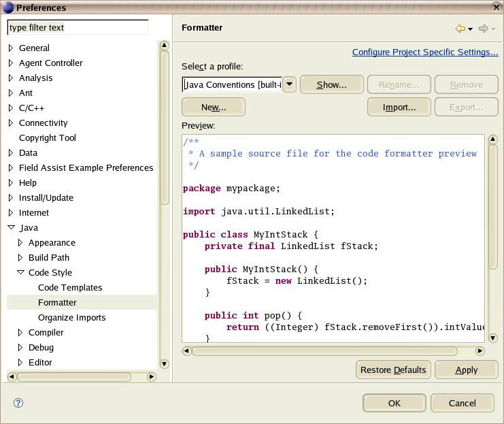The image size is (504, 424).
Task: Click the back navigation arrow icon
Action: coord(460,29)
